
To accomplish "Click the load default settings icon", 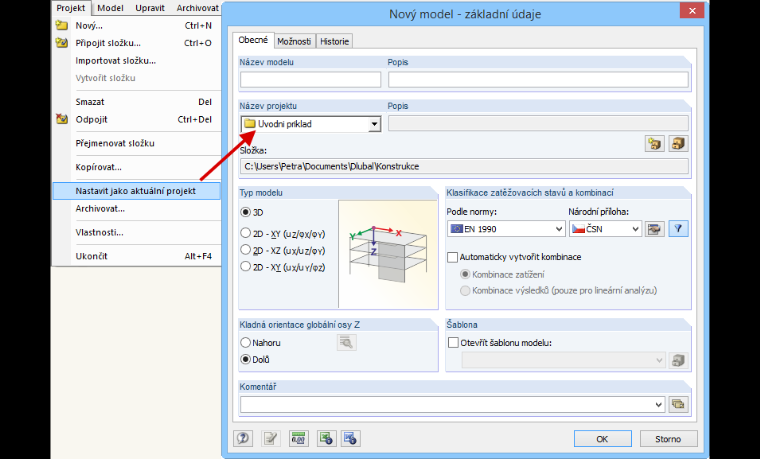I will pyautogui.click(x=350, y=439).
